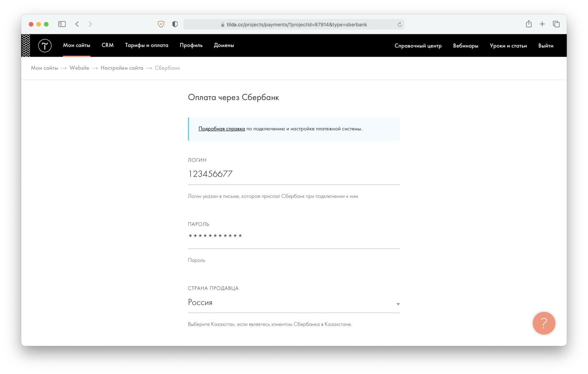The width and height of the screenshot is (588, 374).
Task: Click the Tilda logo icon
Action: tap(45, 46)
